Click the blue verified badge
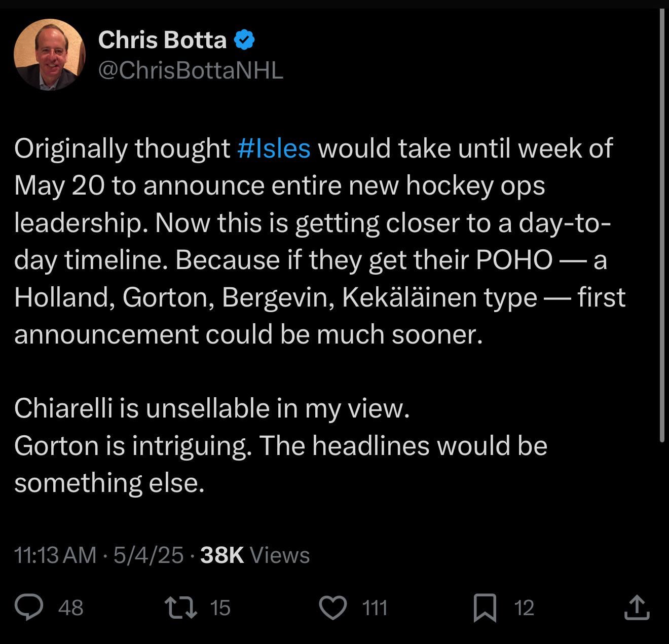The height and width of the screenshot is (644, 669). click(x=244, y=40)
